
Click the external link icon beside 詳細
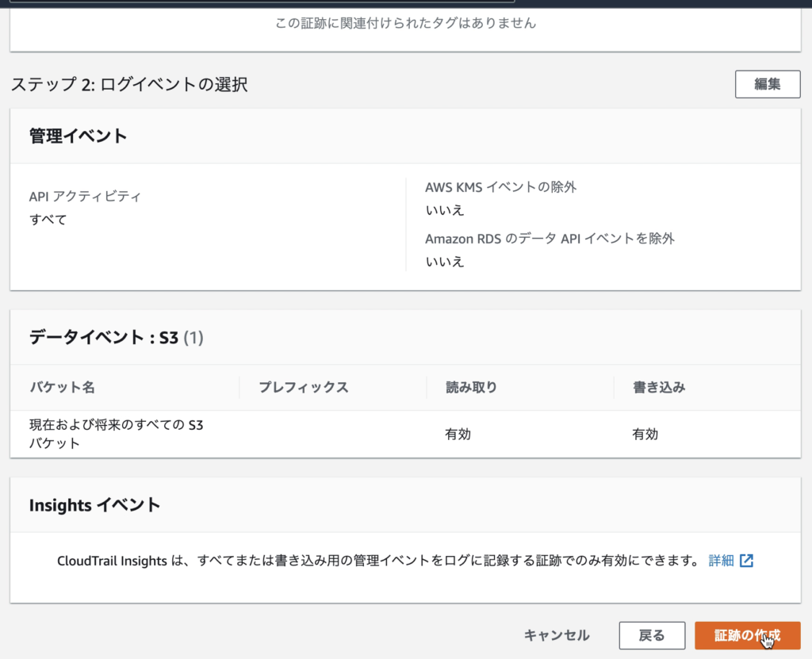pyautogui.click(x=746, y=561)
